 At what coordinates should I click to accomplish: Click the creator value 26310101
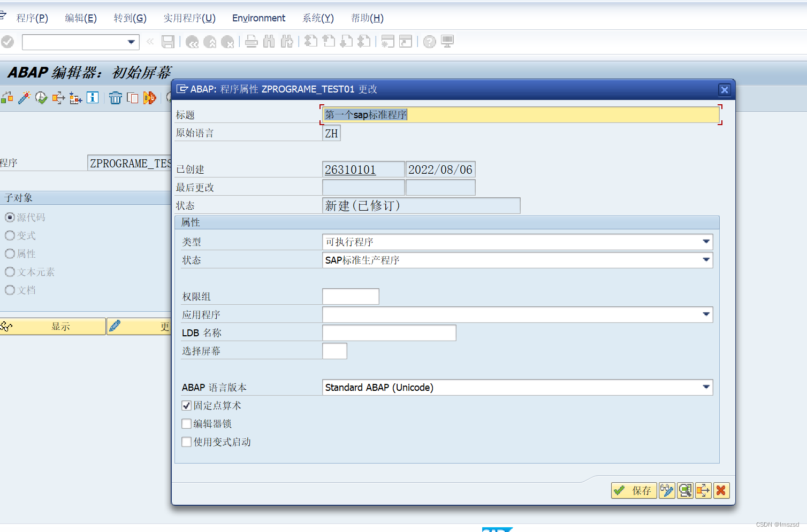point(363,169)
